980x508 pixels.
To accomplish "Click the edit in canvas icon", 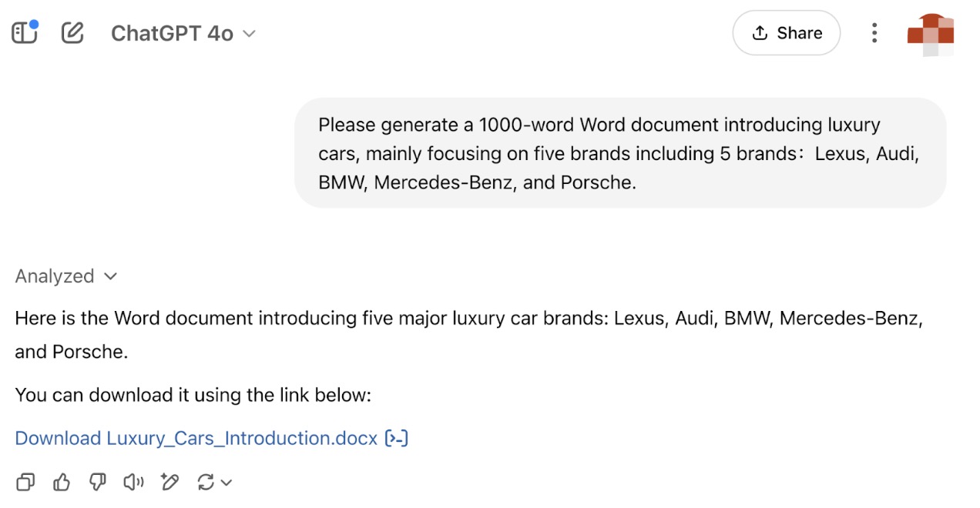I will click(x=169, y=483).
